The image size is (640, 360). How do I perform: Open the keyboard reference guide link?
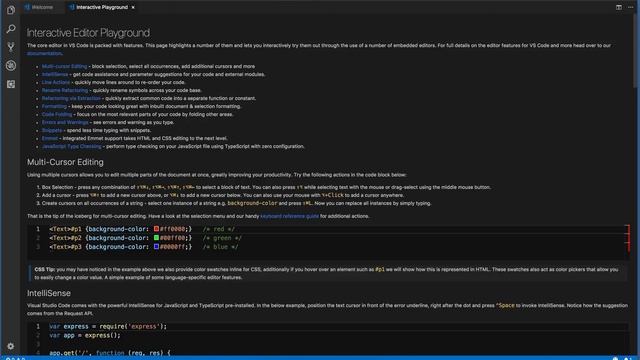tap(289, 216)
